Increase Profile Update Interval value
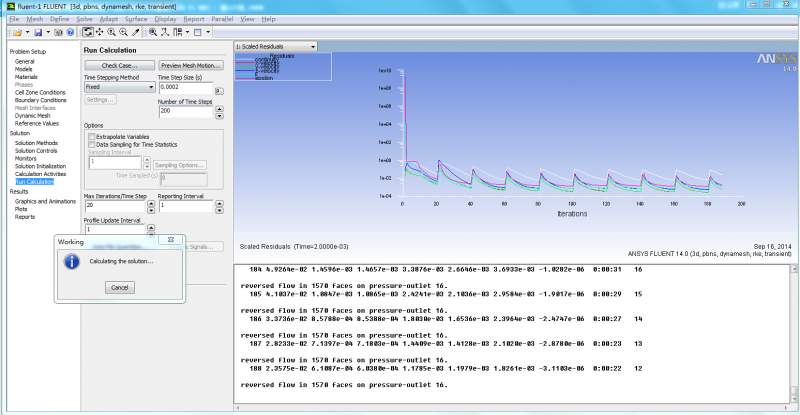 (151, 228)
